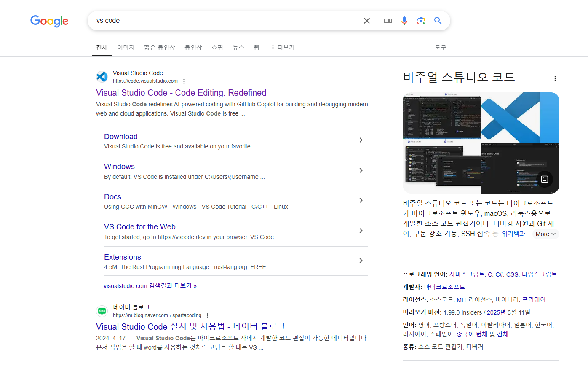588x366 pixels.
Task: Expand VS Code for the Web chevron
Action: [361, 231]
